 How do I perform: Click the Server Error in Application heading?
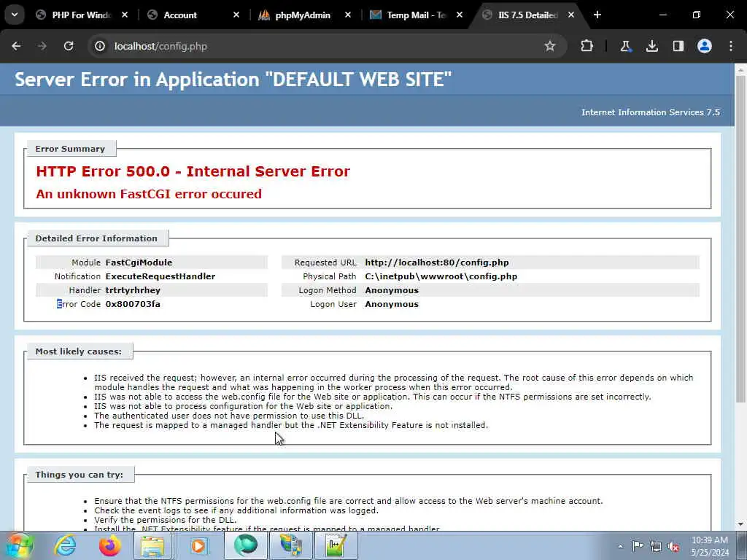(233, 79)
